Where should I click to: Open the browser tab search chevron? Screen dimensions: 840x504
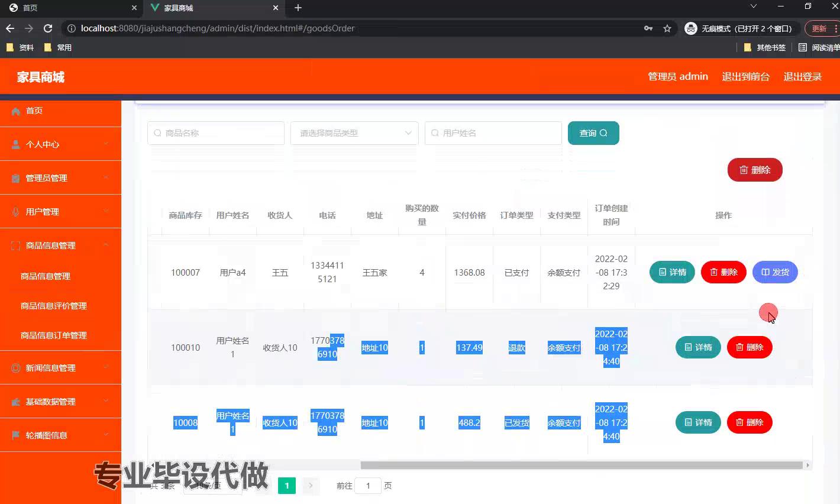click(x=753, y=7)
